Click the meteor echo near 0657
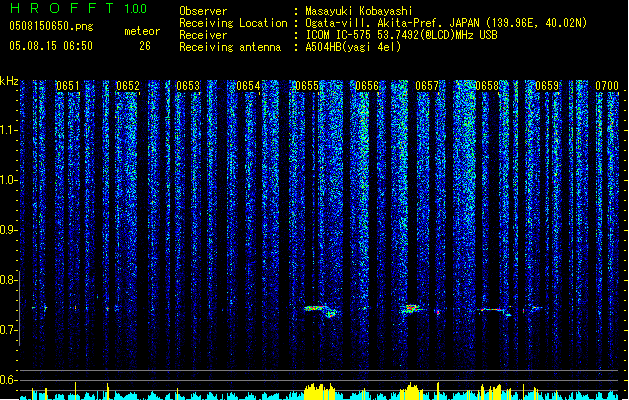 click(411, 309)
